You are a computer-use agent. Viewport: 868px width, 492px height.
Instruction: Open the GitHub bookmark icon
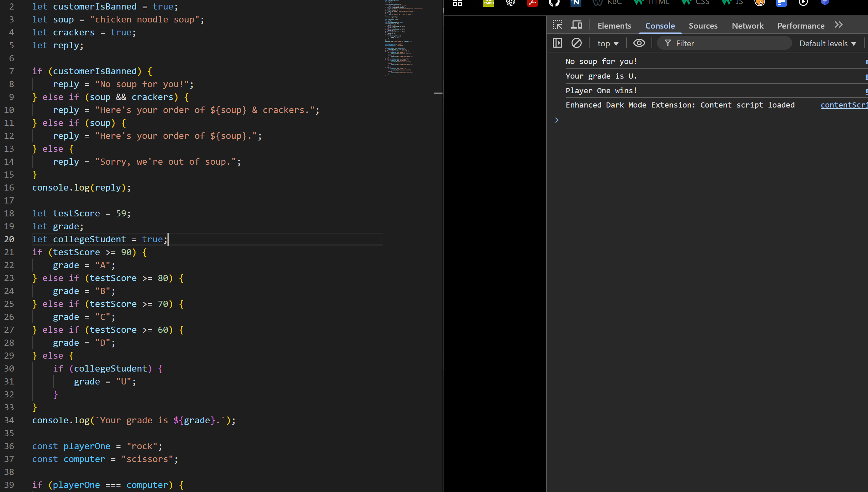point(554,3)
